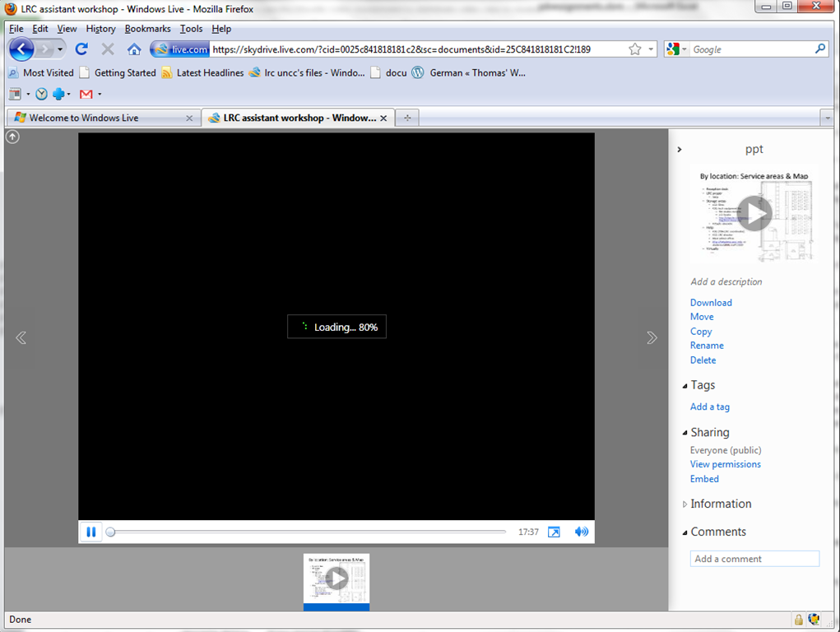
Task: Select the ppt thumbnail in bottom strip
Action: tap(336, 579)
